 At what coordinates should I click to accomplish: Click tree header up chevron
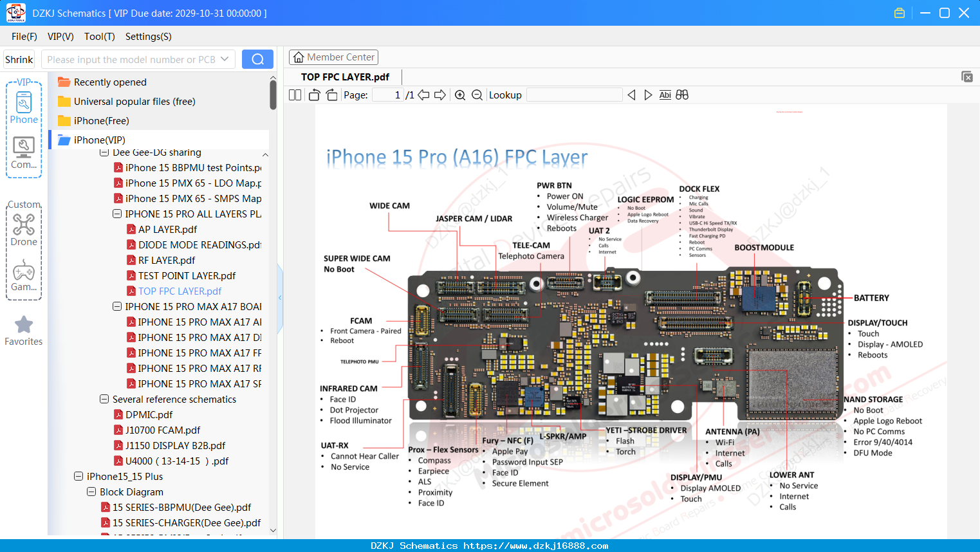[265, 155]
